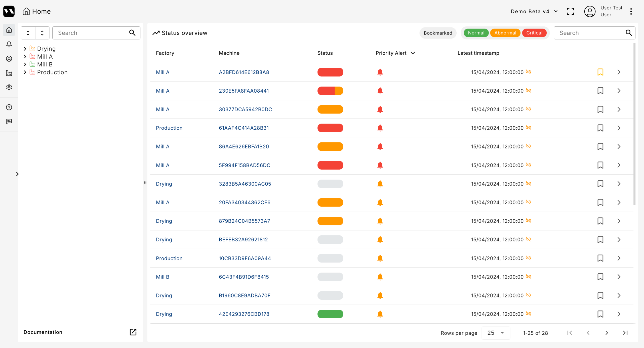This screenshot has width=644, height=348.
Task: Expand the Drying tree node
Action: pos(25,49)
